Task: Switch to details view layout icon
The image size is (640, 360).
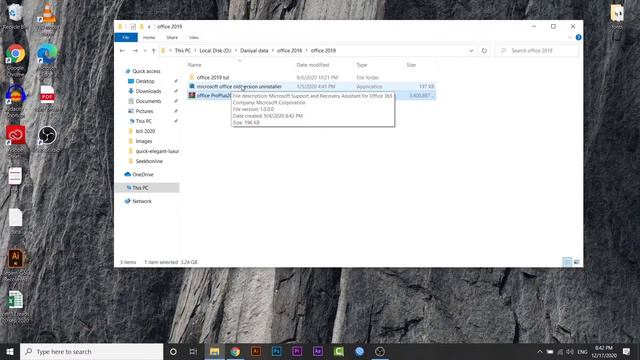Action: 567,262
